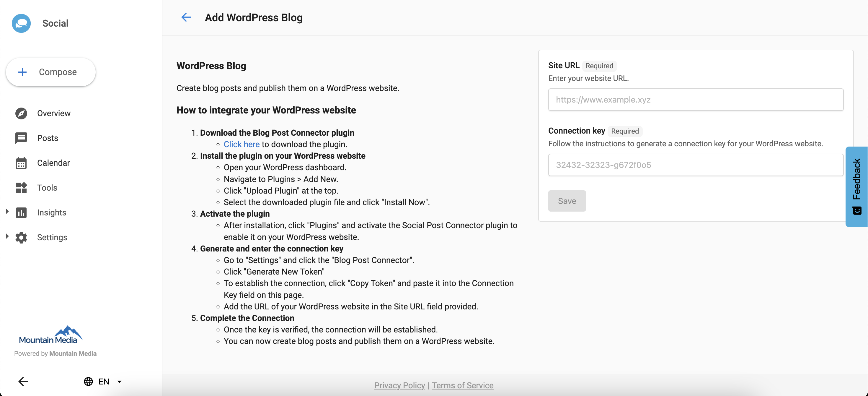
Task: Click the back arrow beside Add WordPress Blog
Action: tap(186, 17)
